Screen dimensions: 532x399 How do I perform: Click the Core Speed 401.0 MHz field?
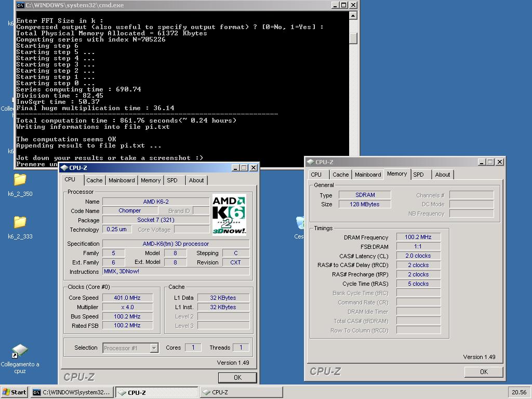[127, 298]
